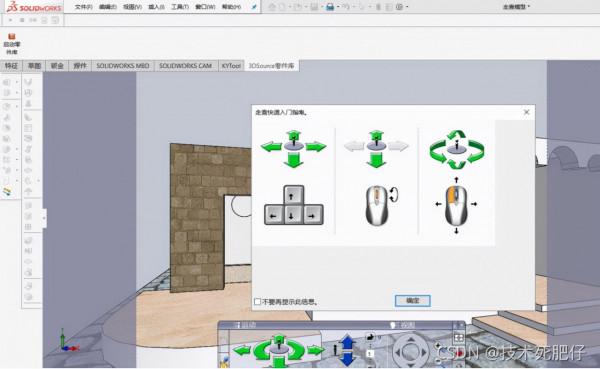Collapse the left panel using its side handle
This screenshot has width=600, height=369.
pos(44,218)
